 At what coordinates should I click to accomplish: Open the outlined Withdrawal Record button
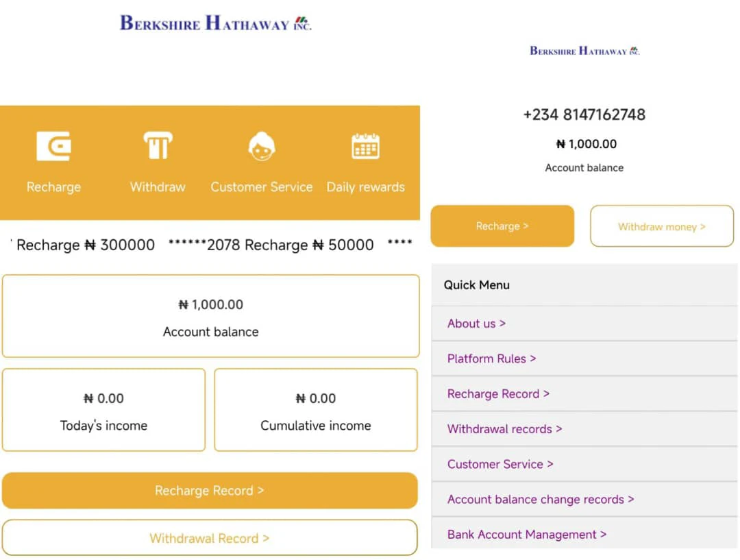[210, 538]
